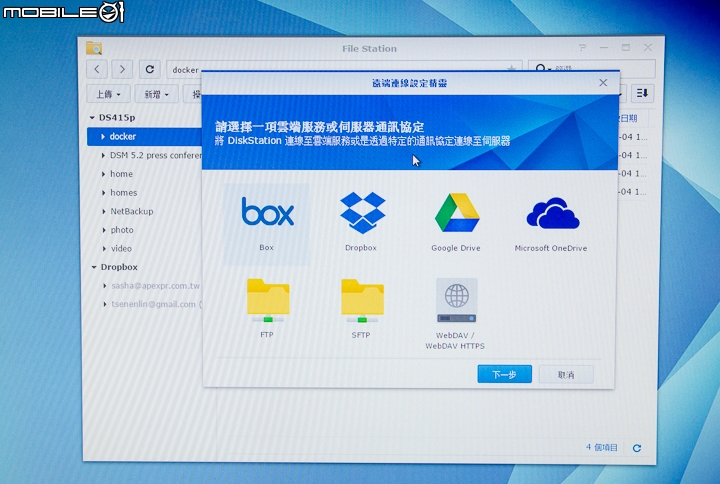Select the homes folder in tree

(124, 193)
